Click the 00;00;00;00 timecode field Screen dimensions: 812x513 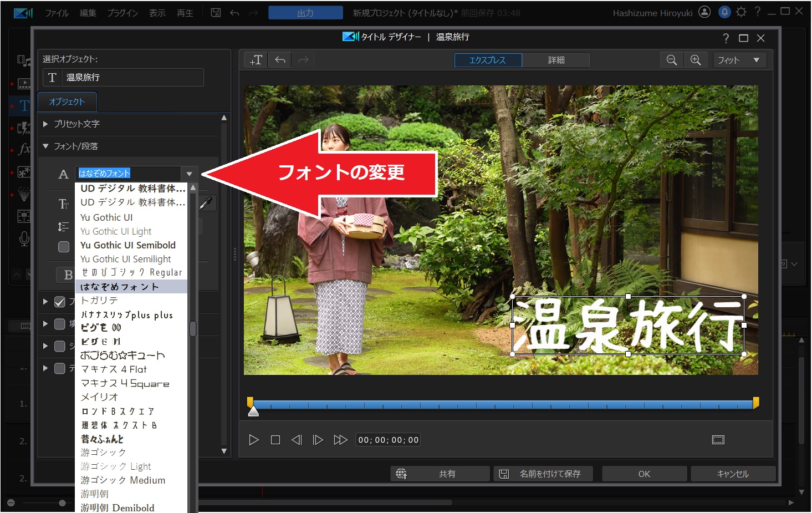[x=388, y=440]
